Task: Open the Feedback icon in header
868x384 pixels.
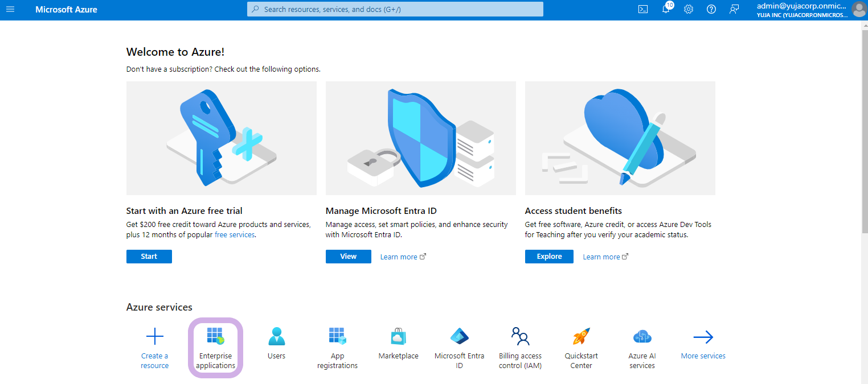Action: coord(734,10)
